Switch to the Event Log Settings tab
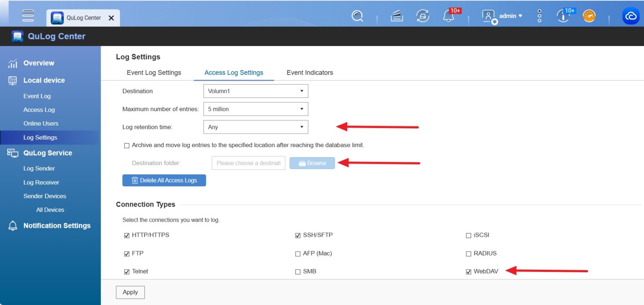 (x=154, y=72)
